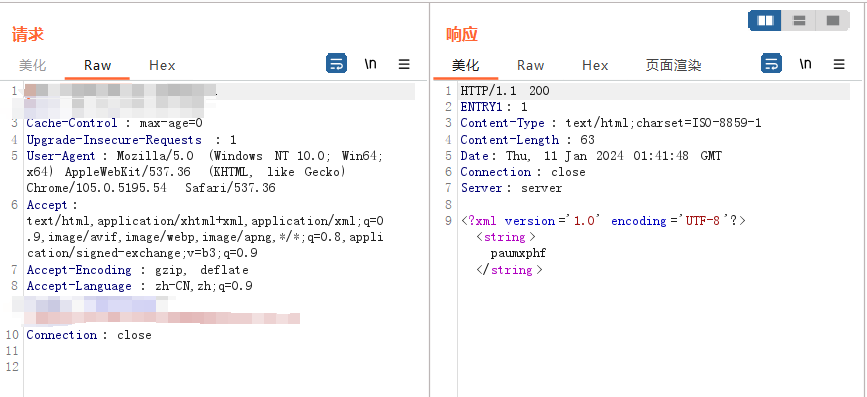Switch response view to 美化 tab
The image size is (867, 397).
(466, 65)
